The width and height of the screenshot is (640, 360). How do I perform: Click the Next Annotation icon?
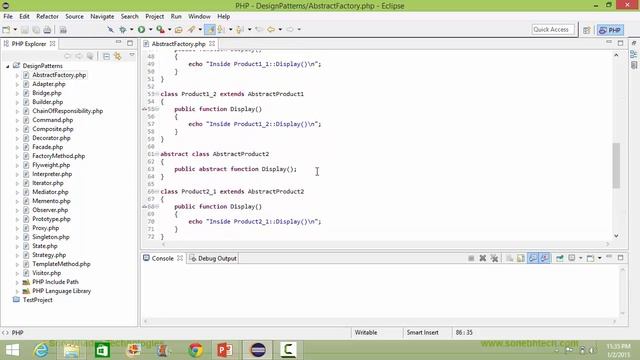coord(221,29)
